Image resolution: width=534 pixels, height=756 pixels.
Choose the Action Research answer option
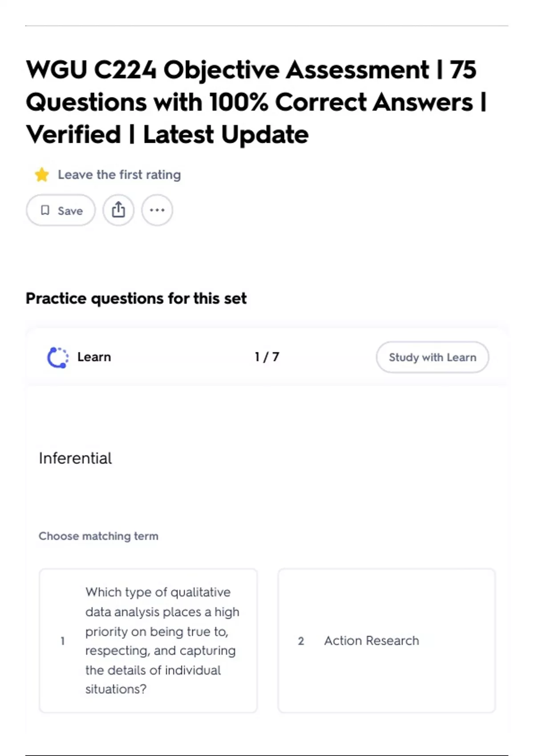(x=386, y=640)
